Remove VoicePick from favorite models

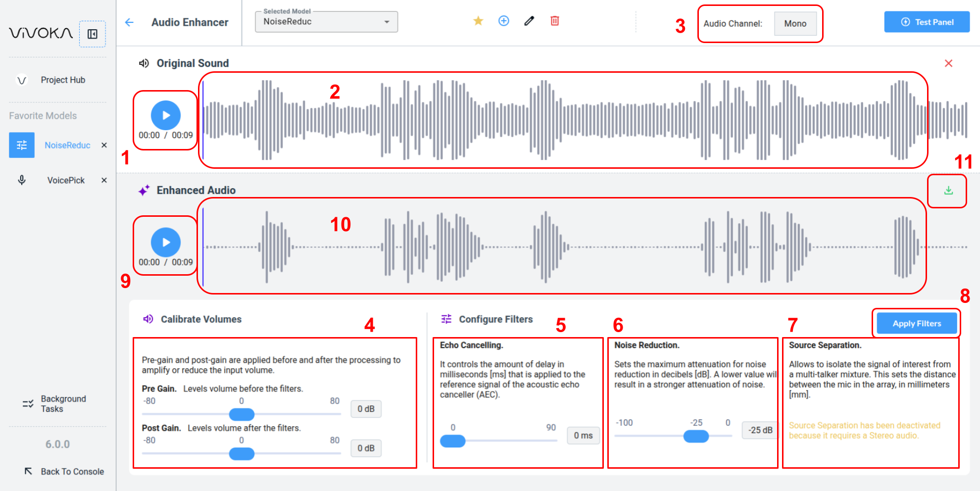(x=104, y=180)
